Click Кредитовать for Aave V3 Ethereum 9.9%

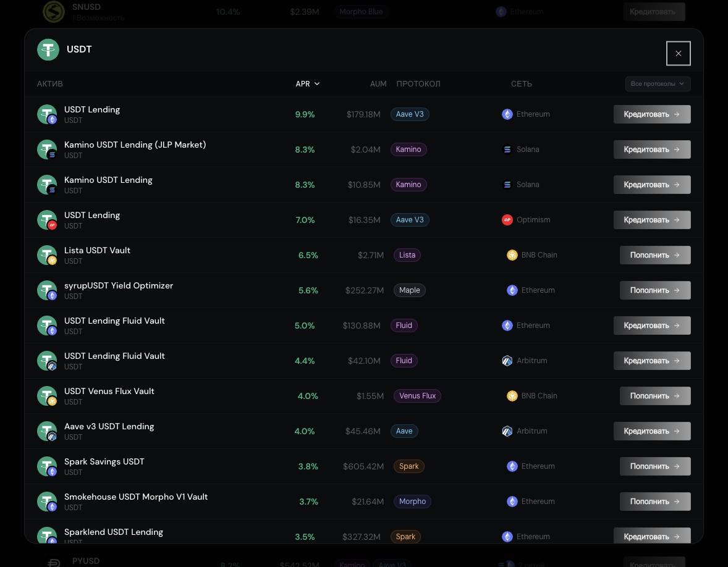point(652,114)
